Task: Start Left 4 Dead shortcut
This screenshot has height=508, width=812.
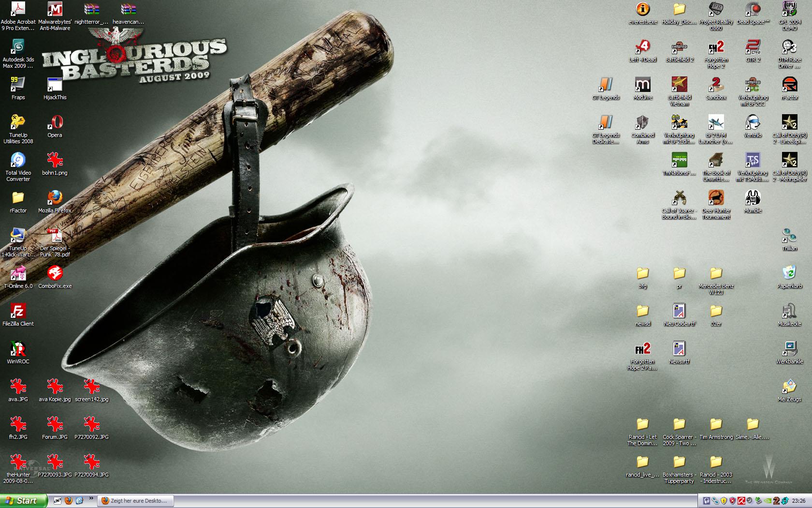Action: [x=642, y=51]
